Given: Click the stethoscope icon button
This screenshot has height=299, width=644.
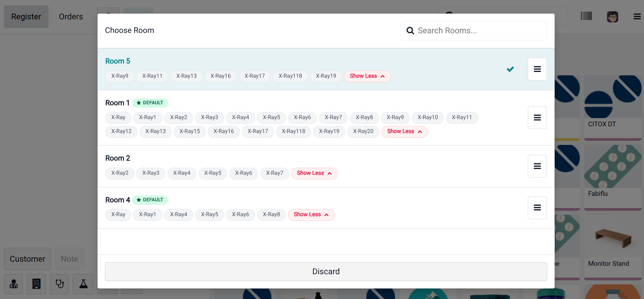Looking at the screenshot, I should point(59,284).
